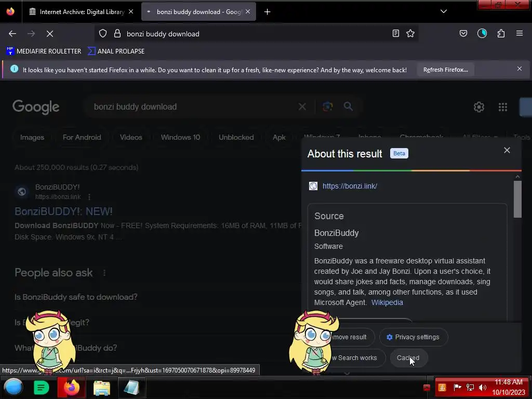The width and height of the screenshot is (532, 399).
Task: Bookmark this page with the star icon
Action: point(410,33)
